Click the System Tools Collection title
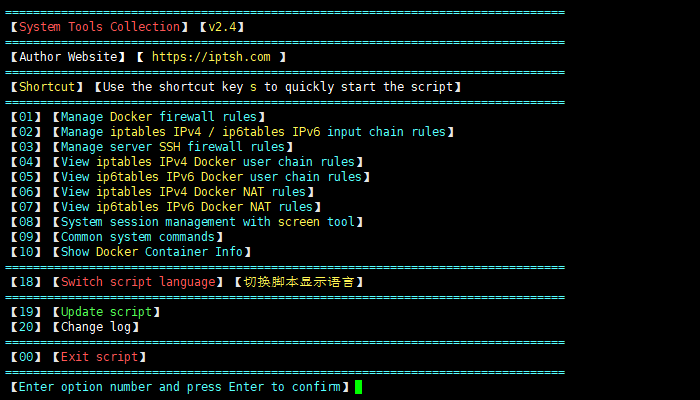The width and height of the screenshot is (700, 400). pos(99,27)
